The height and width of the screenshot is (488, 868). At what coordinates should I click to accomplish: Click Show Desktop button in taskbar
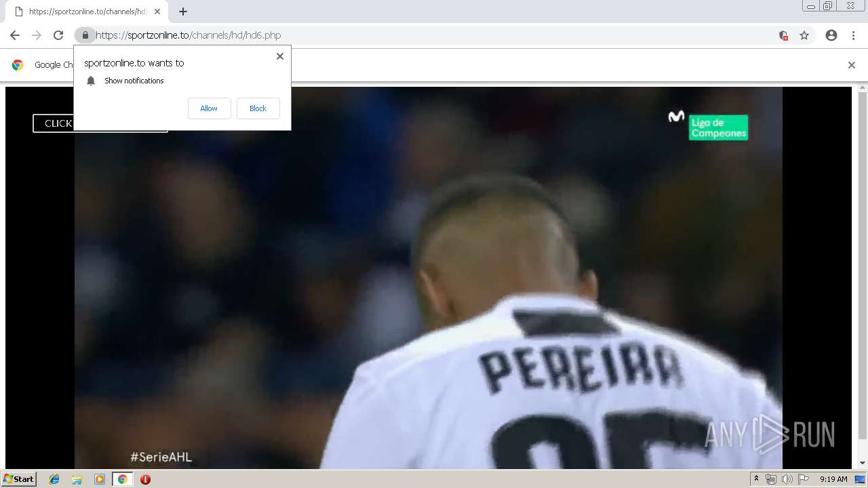pos(860,479)
